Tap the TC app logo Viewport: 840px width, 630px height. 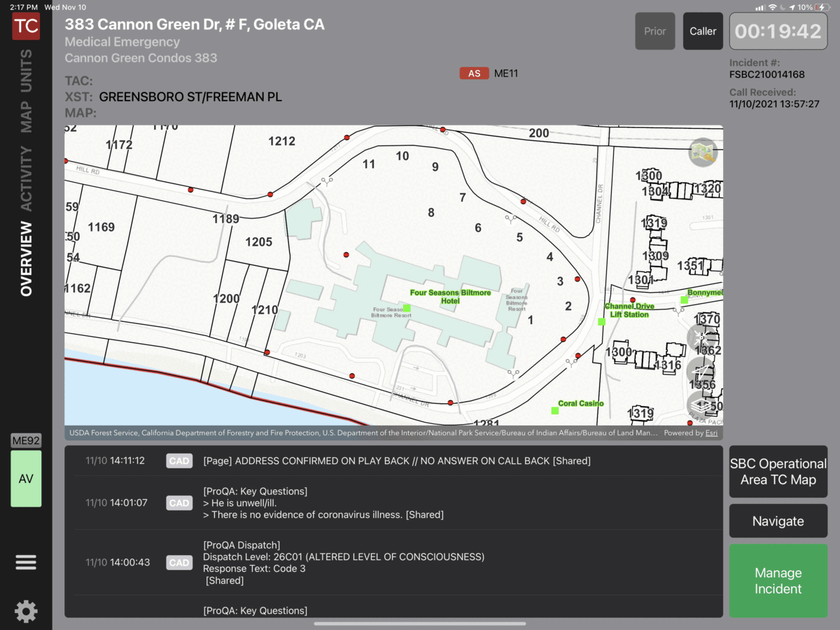pos(26,27)
